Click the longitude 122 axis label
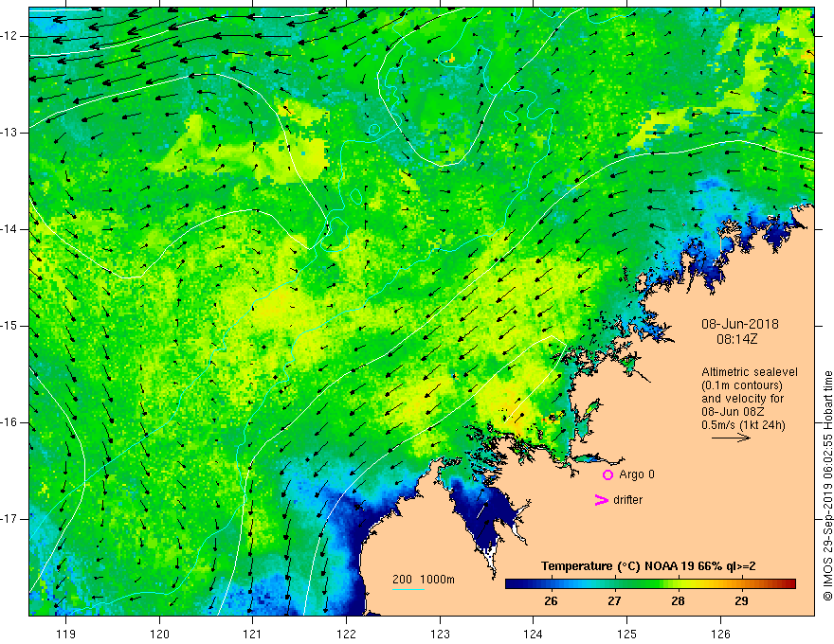This screenshot has width=834, height=644. tap(346, 634)
